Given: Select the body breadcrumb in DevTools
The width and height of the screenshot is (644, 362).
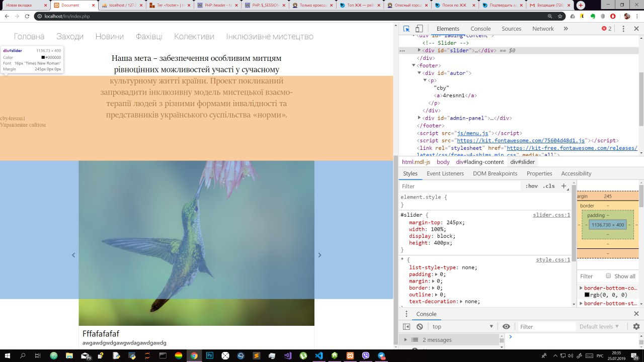Looking at the screenshot, I should click(x=443, y=162).
